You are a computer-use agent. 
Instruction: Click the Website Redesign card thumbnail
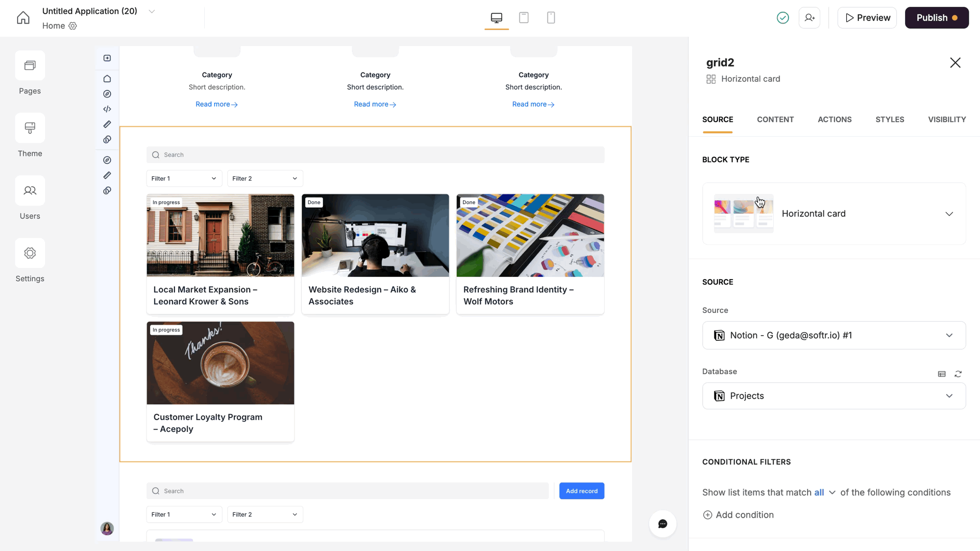(x=375, y=236)
